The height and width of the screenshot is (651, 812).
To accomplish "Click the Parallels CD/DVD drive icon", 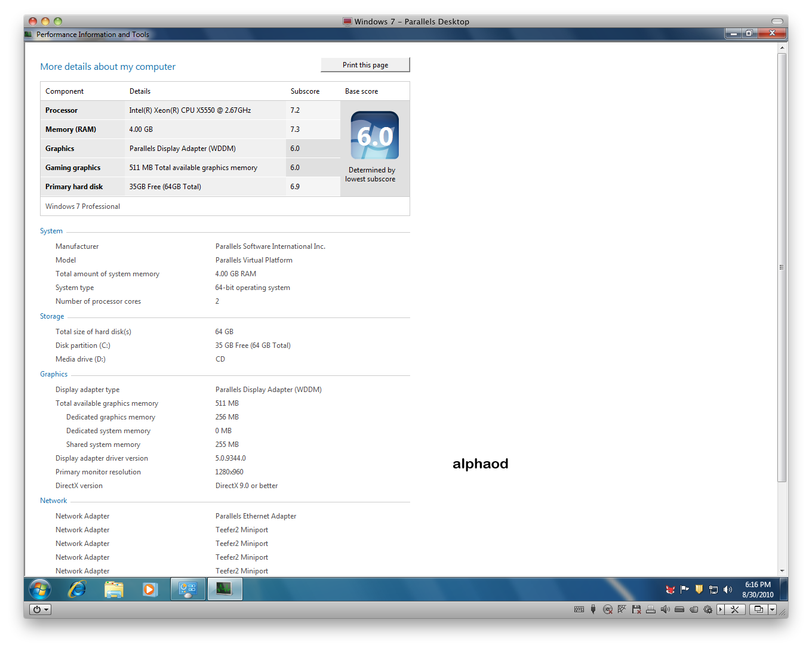I will [608, 609].
